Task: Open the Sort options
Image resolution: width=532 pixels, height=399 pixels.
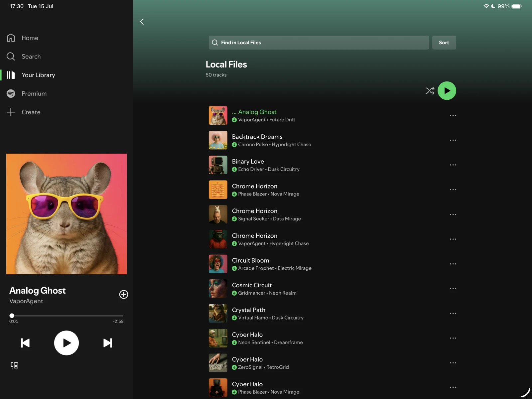Action: click(444, 43)
